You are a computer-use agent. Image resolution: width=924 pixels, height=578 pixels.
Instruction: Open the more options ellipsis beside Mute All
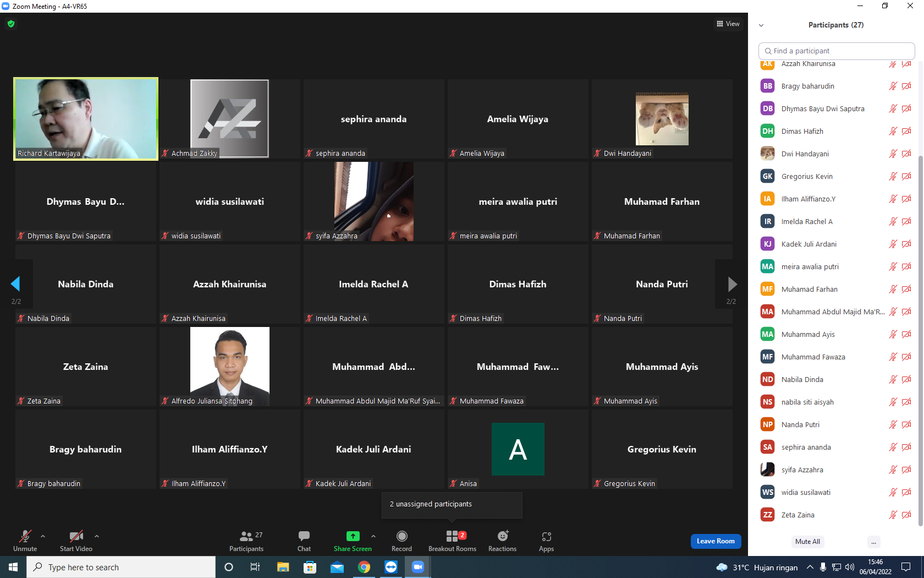(x=873, y=542)
